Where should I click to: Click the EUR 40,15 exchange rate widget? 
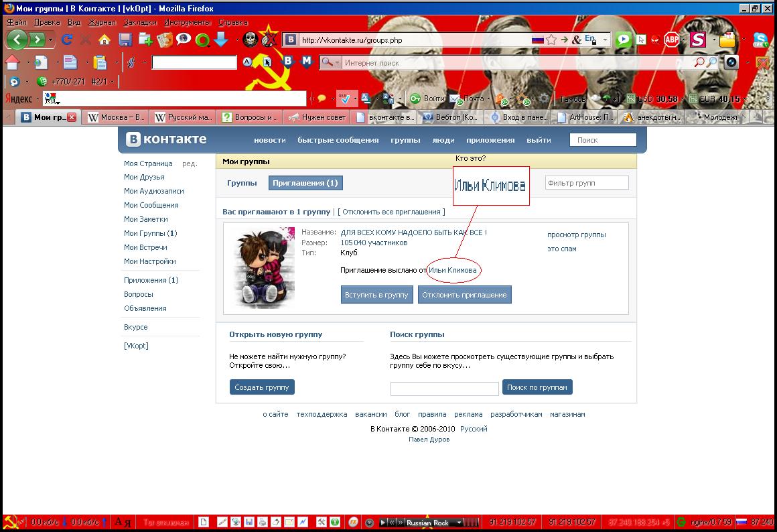click(714, 98)
